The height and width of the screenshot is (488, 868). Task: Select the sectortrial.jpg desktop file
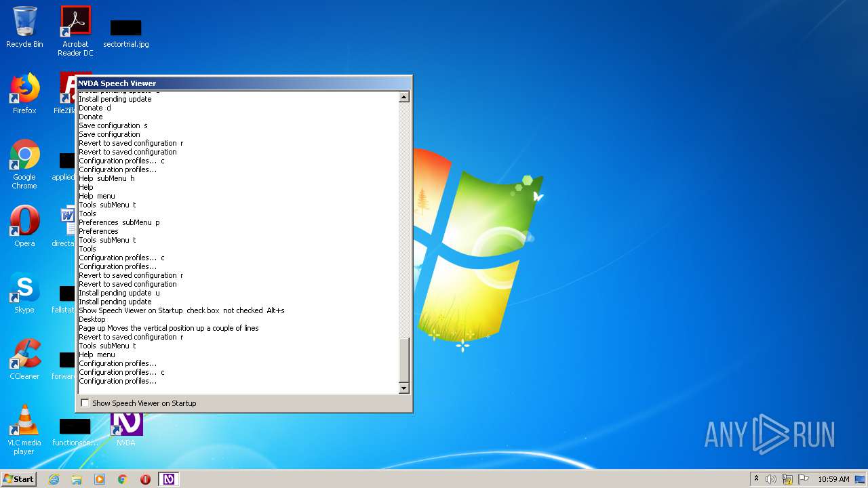(126, 34)
